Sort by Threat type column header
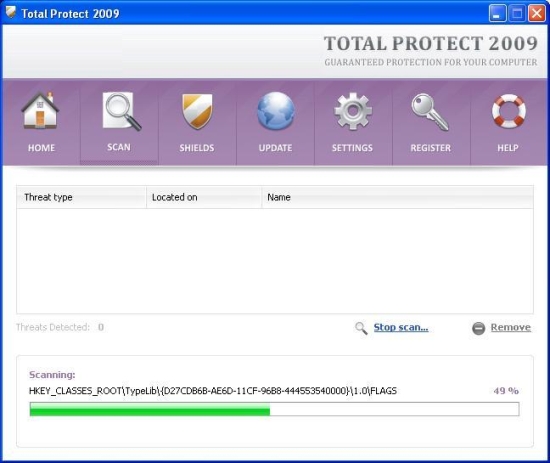Viewport: 550px width, 463px height. pyautogui.click(x=81, y=197)
